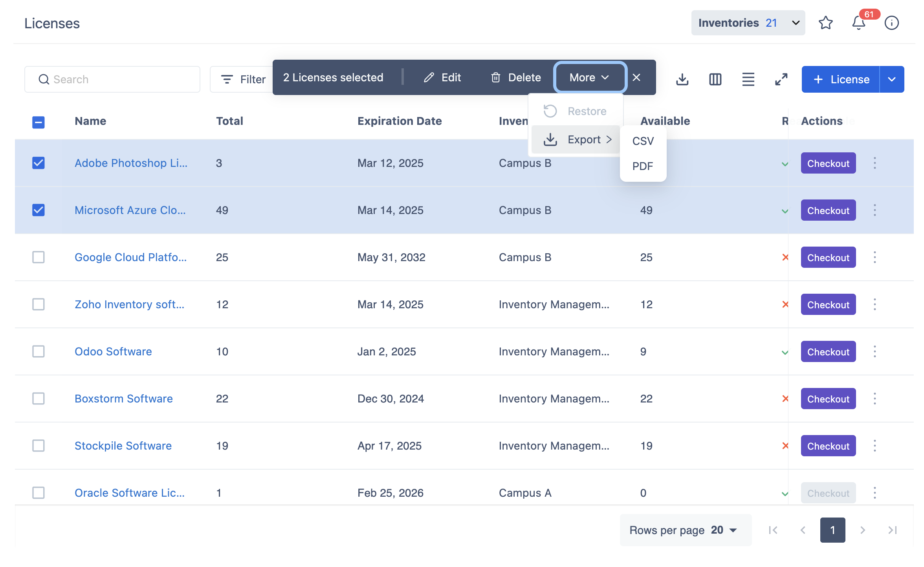The height and width of the screenshot is (567, 924).
Task: Click the info circle icon
Action: (891, 23)
